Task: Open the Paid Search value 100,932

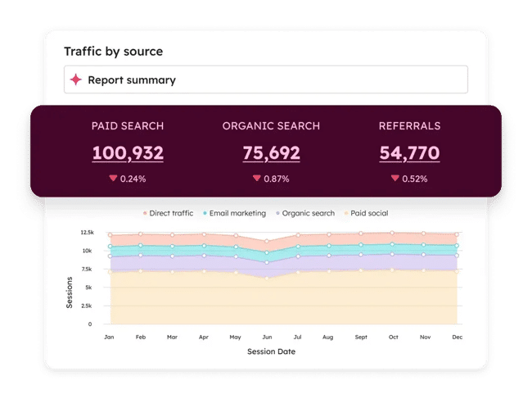Action: (128, 153)
